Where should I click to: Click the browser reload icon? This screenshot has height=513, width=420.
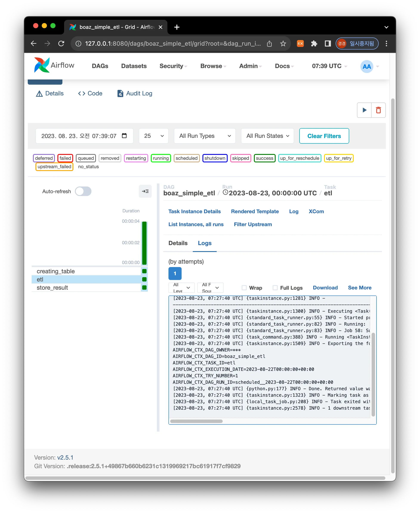[61, 44]
